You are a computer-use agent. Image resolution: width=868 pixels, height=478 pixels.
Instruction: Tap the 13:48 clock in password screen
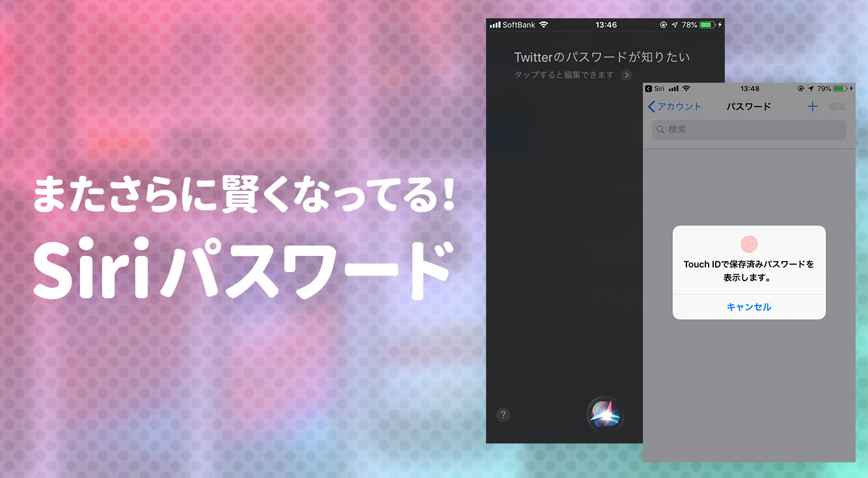750,89
